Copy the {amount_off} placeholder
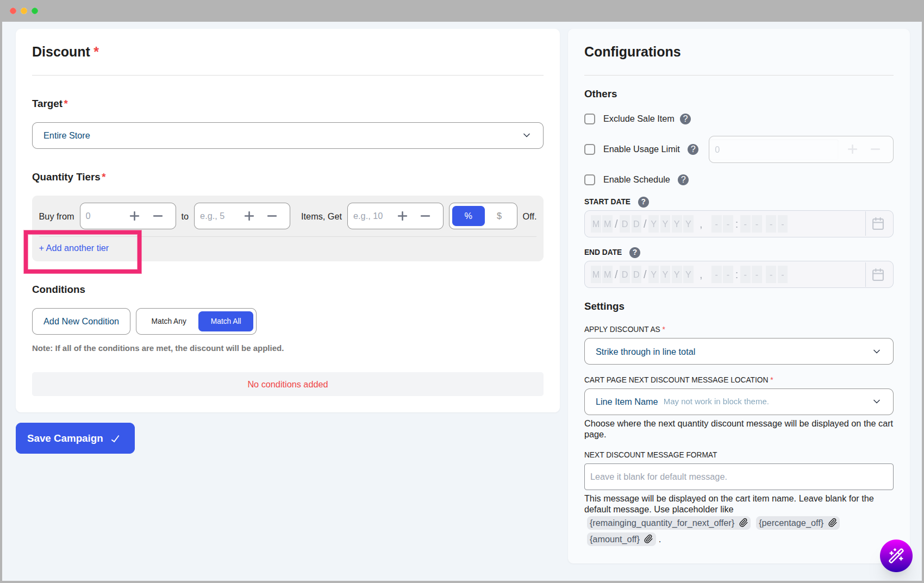The image size is (924, 583). pos(648,539)
